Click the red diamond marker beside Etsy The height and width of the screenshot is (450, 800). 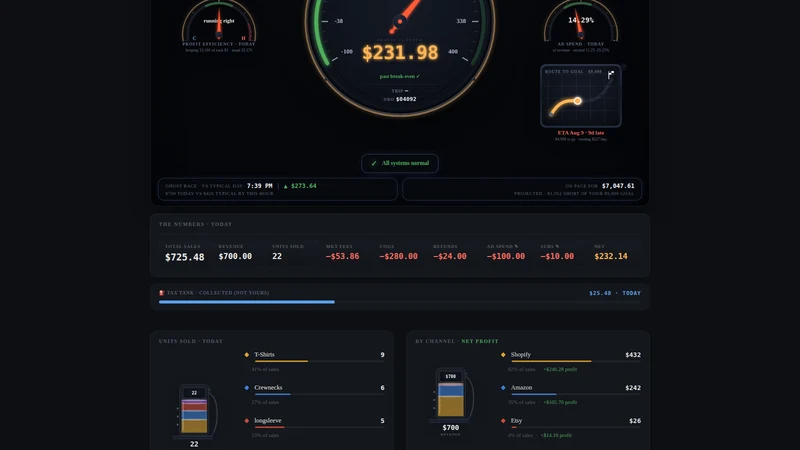(x=503, y=421)
